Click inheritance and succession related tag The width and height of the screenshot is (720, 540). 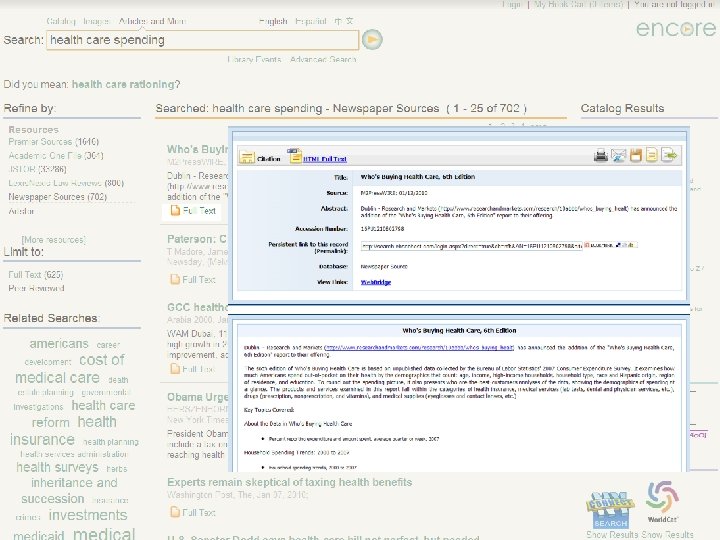(69, 490)
